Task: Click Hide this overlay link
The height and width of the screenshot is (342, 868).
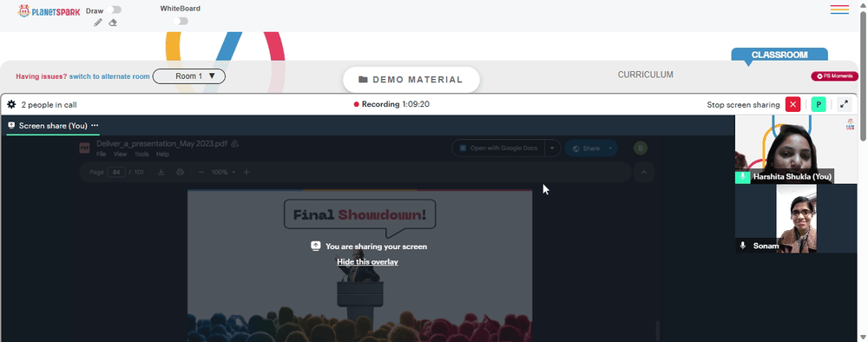Action: tap(367, 262)
